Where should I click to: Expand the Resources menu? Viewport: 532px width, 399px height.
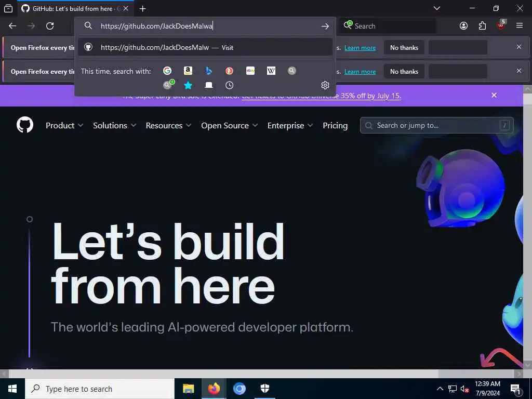click(x=168, y=126)
